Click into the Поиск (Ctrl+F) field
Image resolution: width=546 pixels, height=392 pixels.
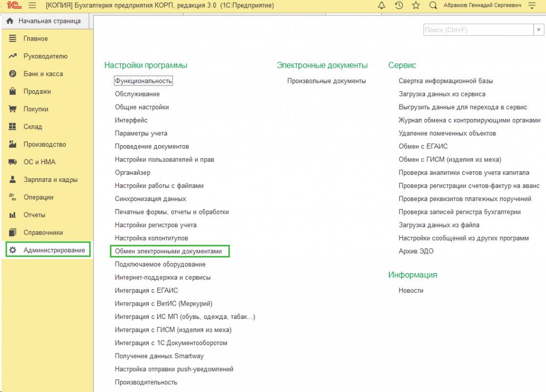(x=478, y=30)
